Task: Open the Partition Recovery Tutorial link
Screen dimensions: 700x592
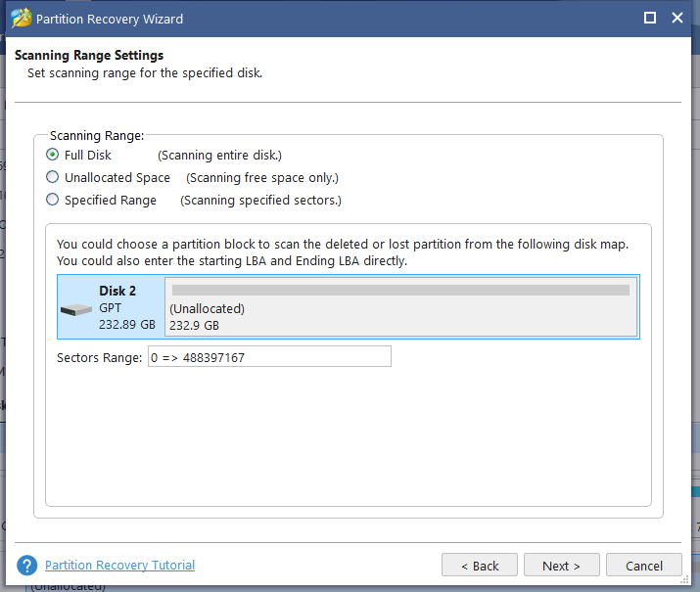Action: click(119, 565)
